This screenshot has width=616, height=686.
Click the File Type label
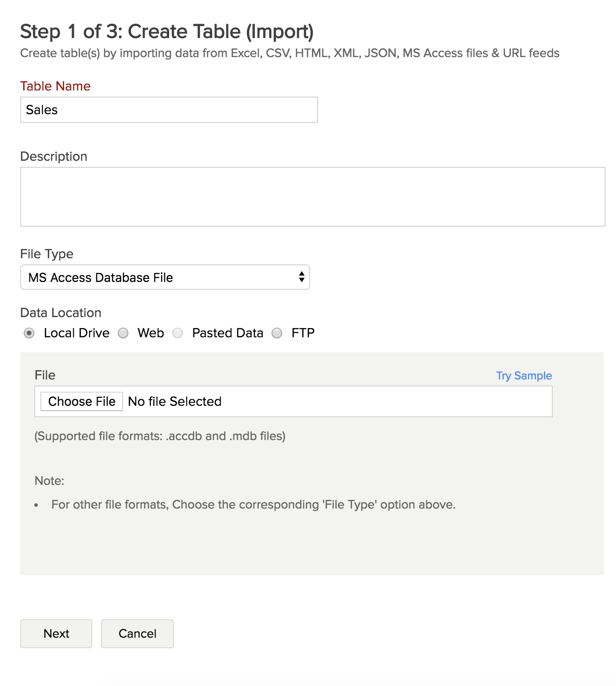click(x=47, y=254)
